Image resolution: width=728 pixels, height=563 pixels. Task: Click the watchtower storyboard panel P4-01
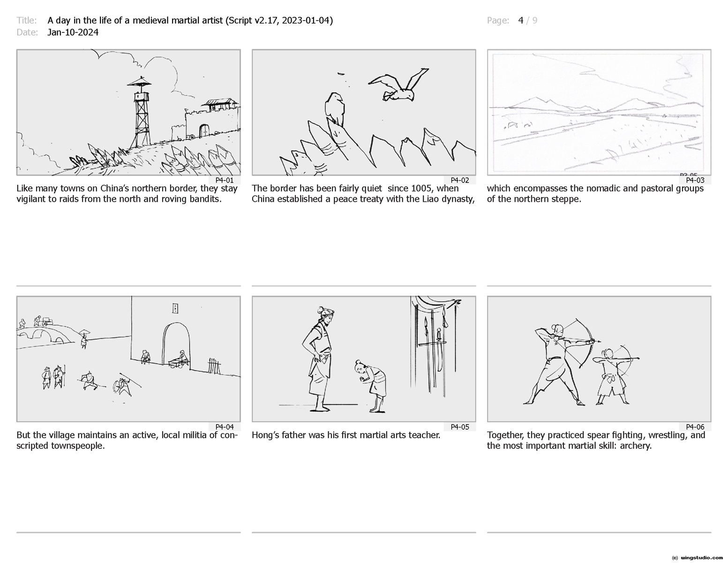point(128,113)
